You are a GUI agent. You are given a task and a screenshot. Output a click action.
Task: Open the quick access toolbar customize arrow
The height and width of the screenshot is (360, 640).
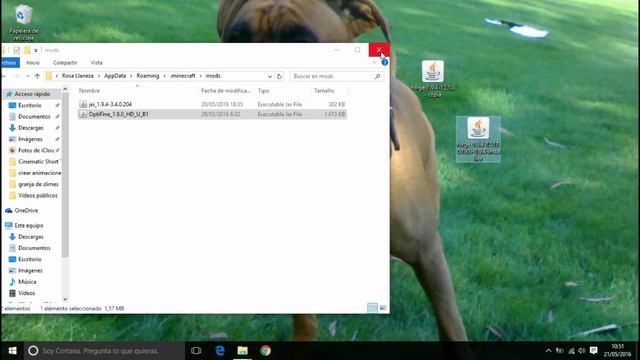[36, 51]
